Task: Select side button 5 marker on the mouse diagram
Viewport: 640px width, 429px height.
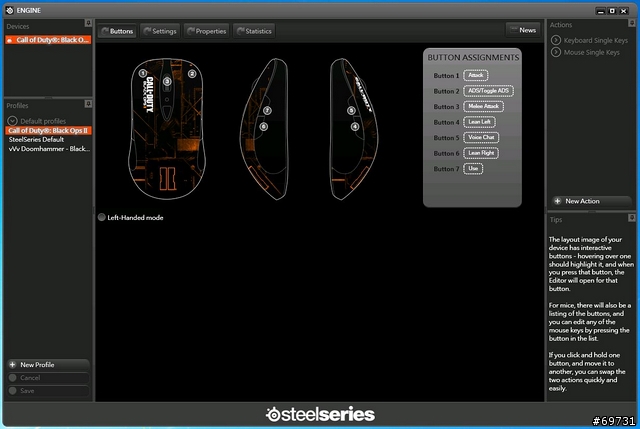Action: pos(351,110)
